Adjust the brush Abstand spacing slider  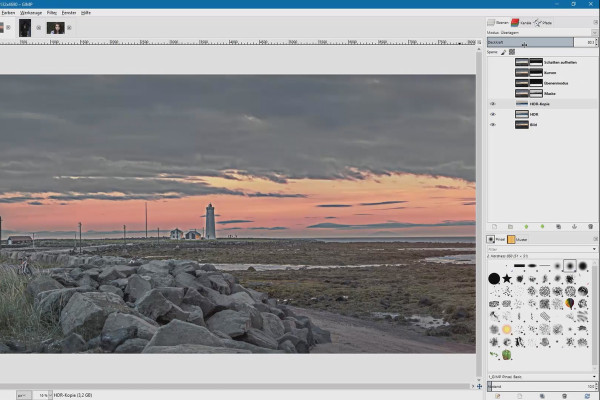[540, 386]
